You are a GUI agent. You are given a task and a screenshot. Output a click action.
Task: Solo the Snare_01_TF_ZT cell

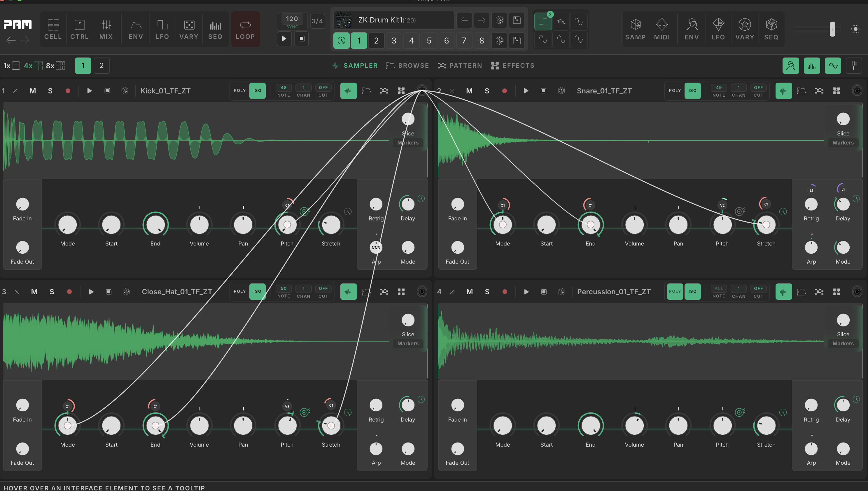tap(487, 91)
